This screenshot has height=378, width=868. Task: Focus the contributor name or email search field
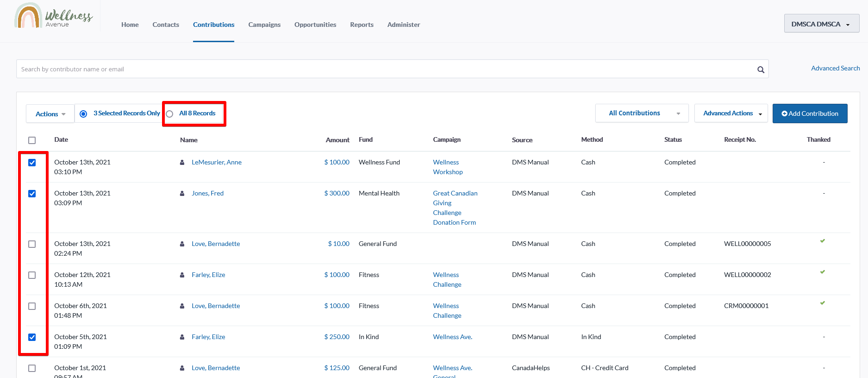tap(393, 69)
